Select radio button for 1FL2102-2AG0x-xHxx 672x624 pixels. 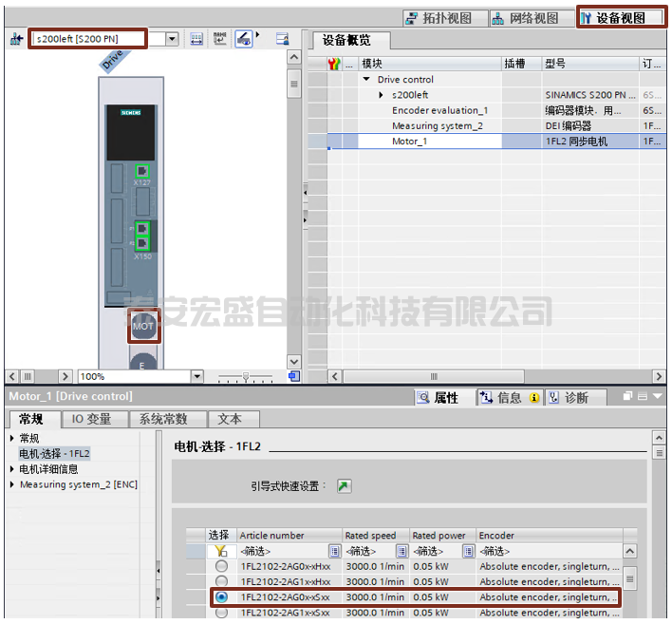221,566
